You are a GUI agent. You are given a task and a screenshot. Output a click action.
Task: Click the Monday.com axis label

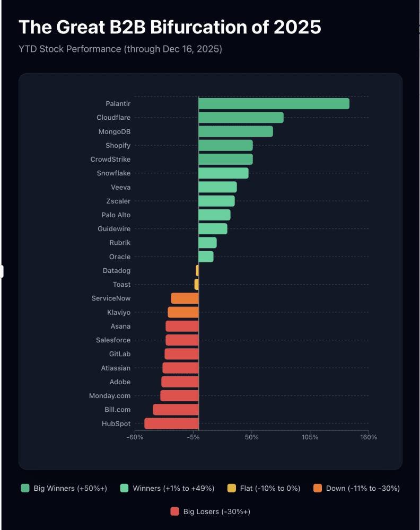109,396
